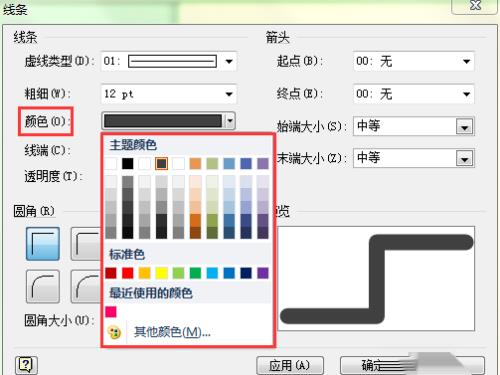Pick the selected dark gray theme swatch
Screen dimensions: 500x375
(x=161, y=164)
